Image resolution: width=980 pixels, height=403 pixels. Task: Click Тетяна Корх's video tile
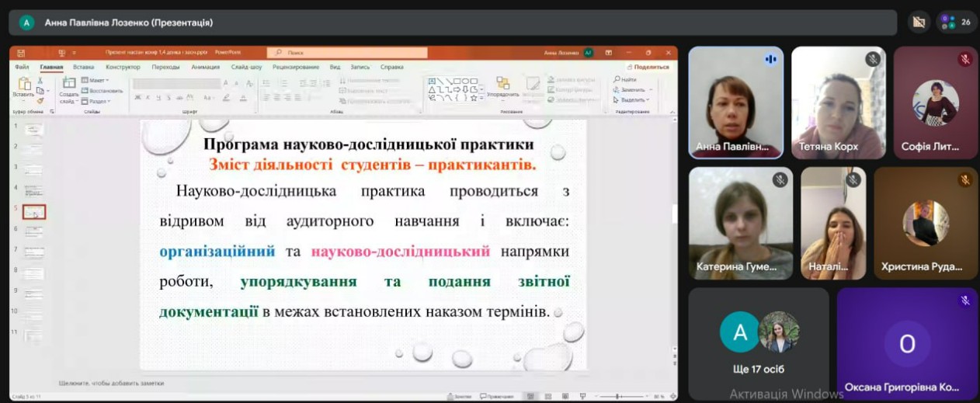839,102
